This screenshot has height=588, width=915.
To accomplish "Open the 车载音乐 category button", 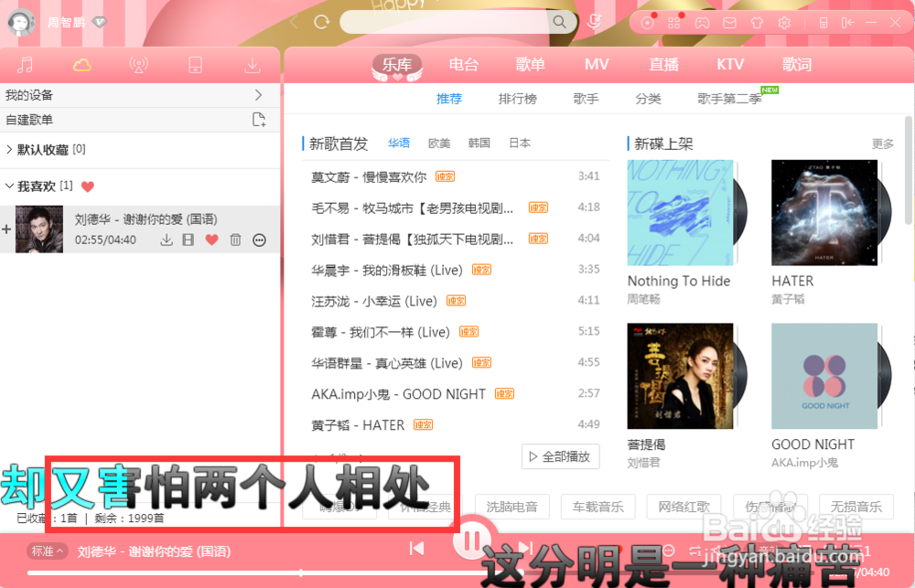I will point(598,507).
